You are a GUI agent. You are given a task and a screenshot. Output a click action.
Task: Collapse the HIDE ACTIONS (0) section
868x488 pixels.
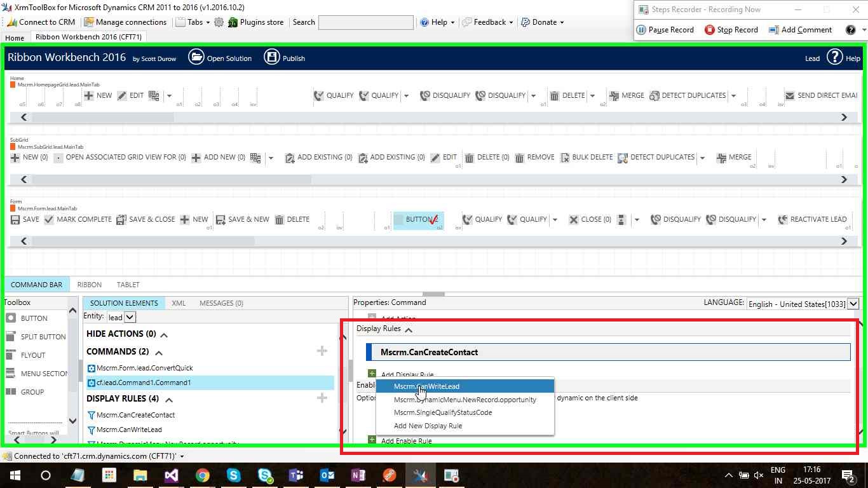164,335
